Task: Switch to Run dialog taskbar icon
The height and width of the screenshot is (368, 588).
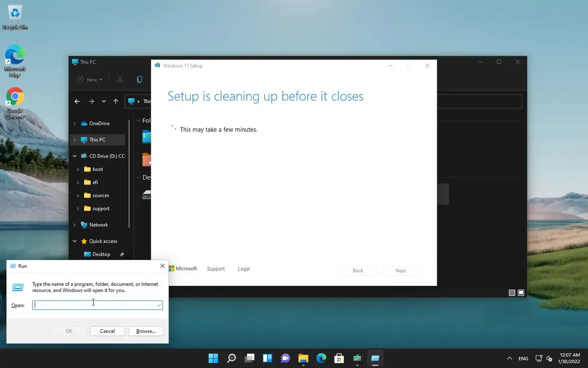Action: (375, 359)
